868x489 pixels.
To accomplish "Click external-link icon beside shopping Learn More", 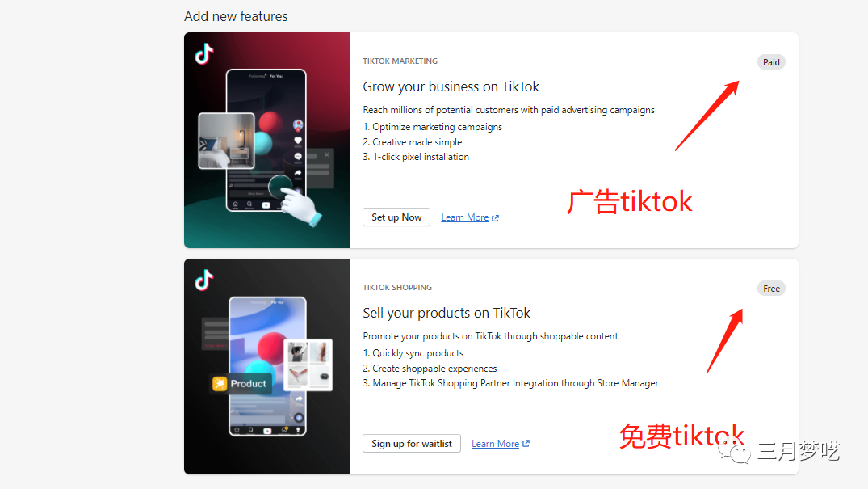I will coord(526,444).
